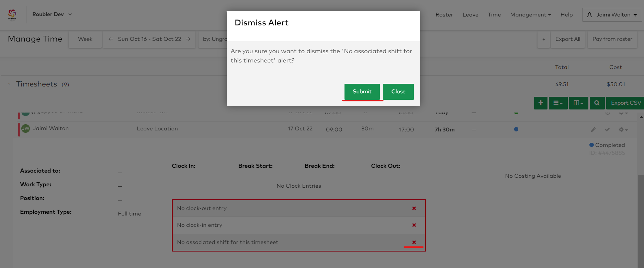Viewport: 644px width, 268px height.
Task: Click the Export CSV button
Action: (625, 103)
